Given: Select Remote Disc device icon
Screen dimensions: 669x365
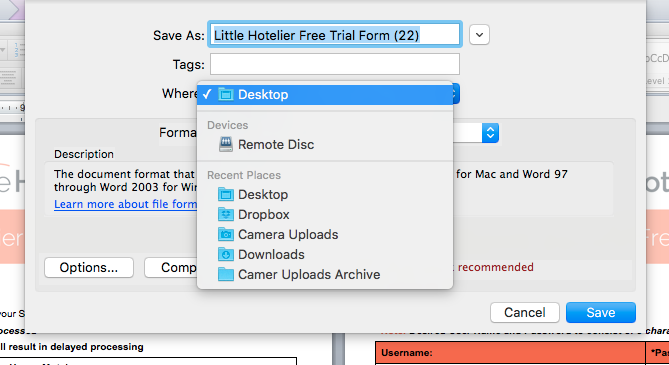Looking at the screenshot, I should click(x=226, y=144).
